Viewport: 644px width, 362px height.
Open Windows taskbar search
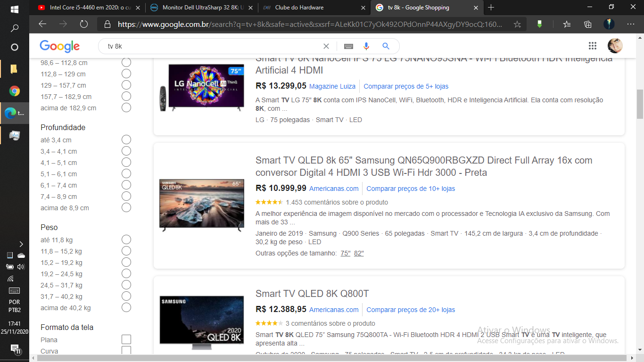14,28
